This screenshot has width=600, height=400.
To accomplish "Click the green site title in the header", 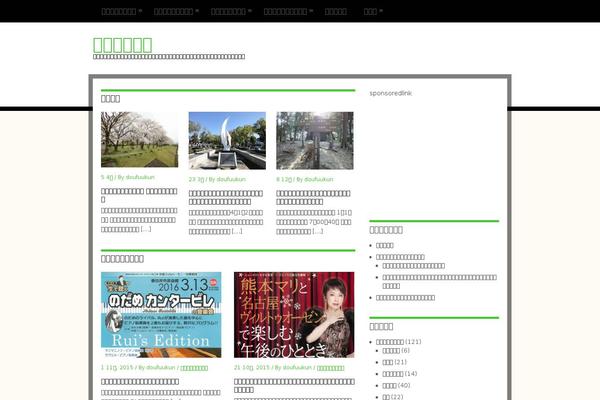I will pos(122,45).
